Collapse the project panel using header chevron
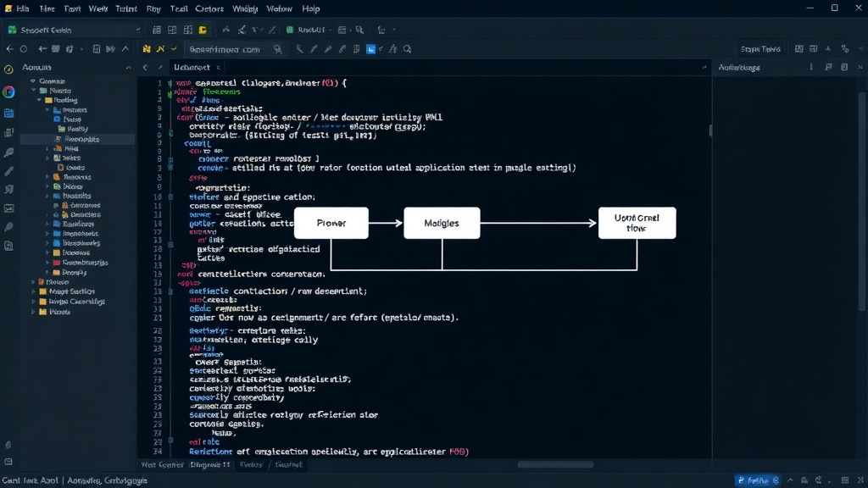 [x=129, y=68]
